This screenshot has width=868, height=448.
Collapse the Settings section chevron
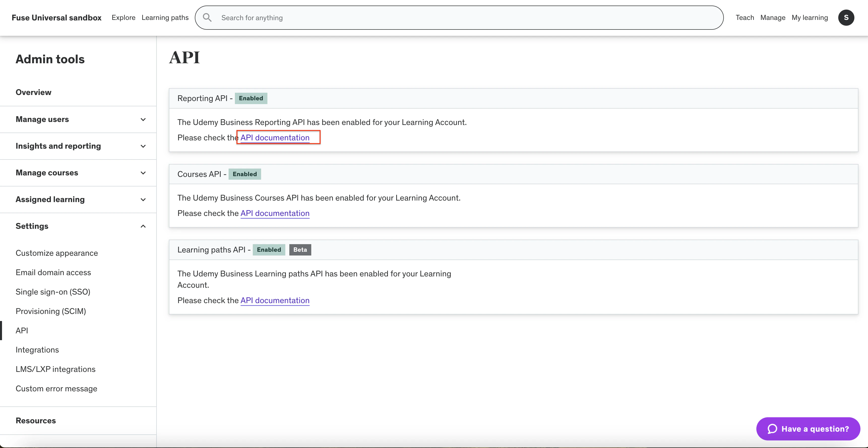click(x=143, y=226)
